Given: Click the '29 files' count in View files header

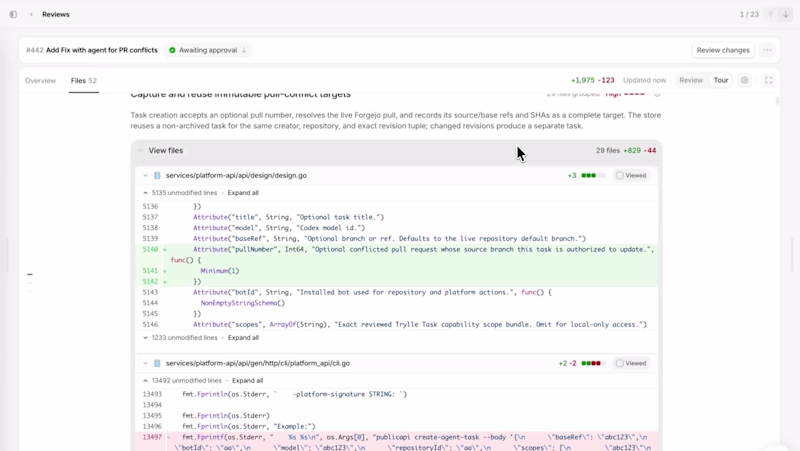Looking at the screenshot, I should 608,151.
